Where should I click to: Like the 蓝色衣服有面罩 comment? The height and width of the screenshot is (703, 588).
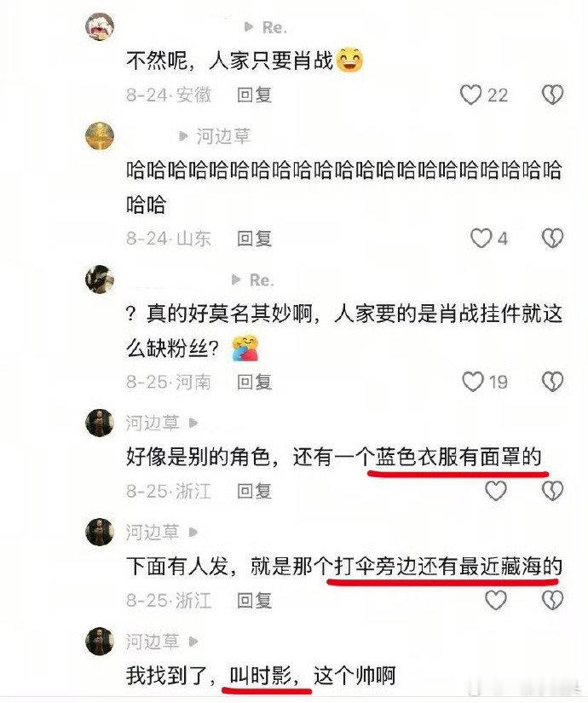[496, 491]
